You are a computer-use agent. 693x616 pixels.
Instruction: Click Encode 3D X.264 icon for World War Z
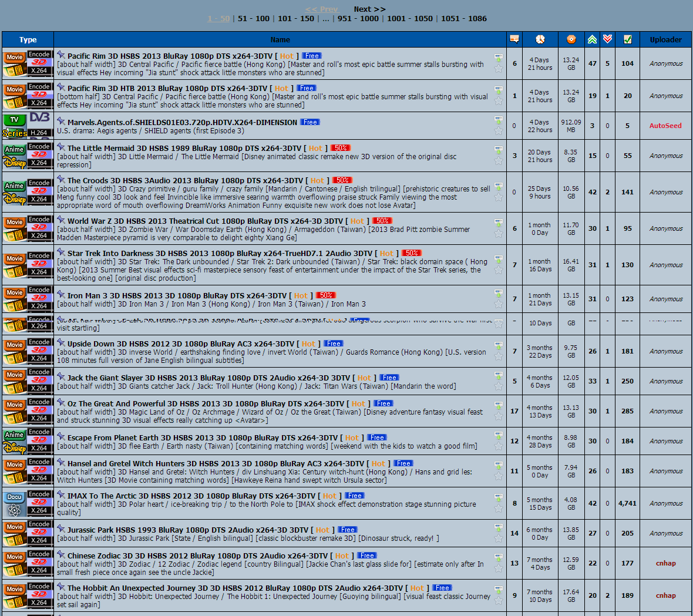click(40, 228)
